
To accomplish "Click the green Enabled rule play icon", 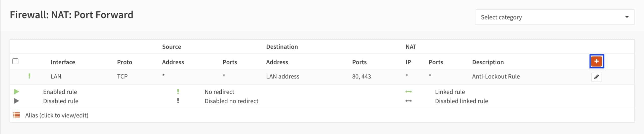I will 16,92.
